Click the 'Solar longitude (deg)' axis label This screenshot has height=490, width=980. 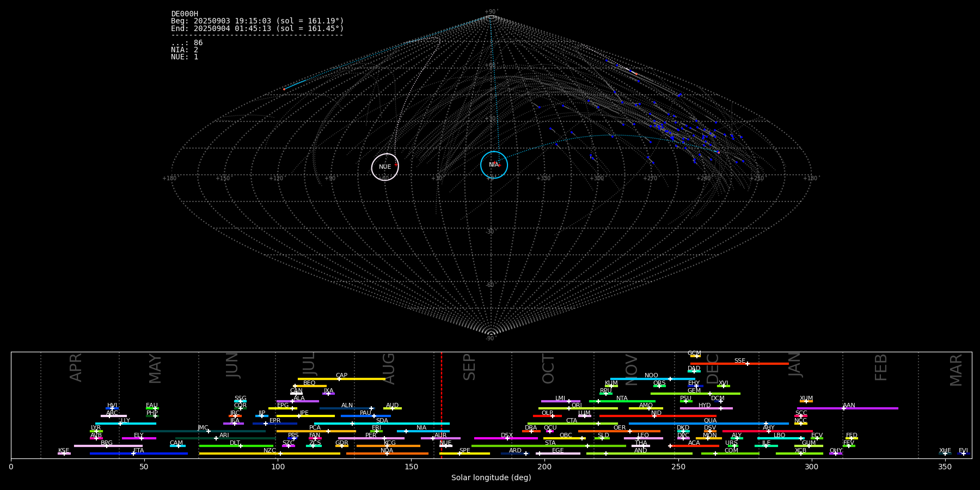point(491,477)
